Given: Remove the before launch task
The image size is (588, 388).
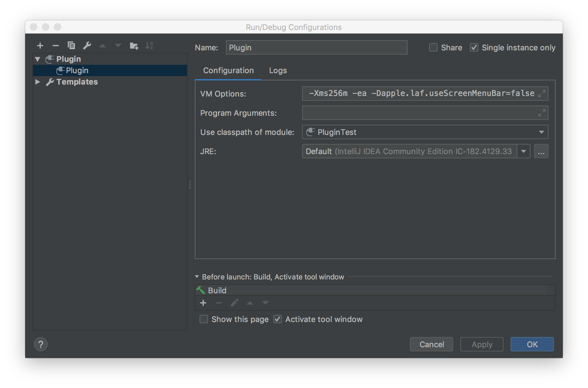Looking at the screenshot, I should [x=219, y=303].
